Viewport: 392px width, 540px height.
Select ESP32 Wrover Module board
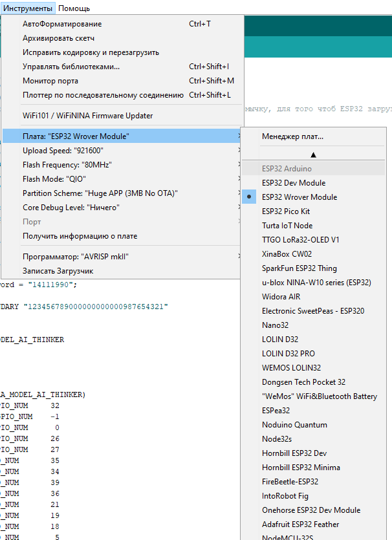coord(314,197)
